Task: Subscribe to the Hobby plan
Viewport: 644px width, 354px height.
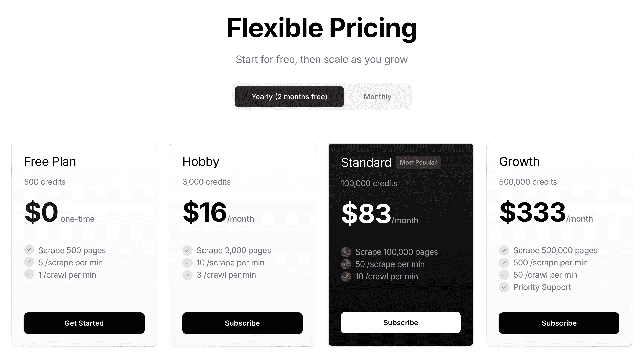Action: pyautogui.click(x=242, y=323)
